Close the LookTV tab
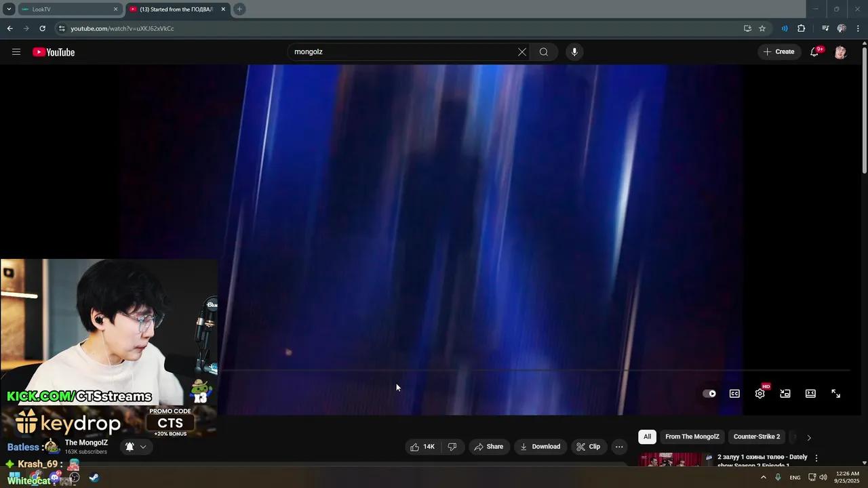Image resolution: width=868 pixels, height=488 pixels. pos(115,9)
